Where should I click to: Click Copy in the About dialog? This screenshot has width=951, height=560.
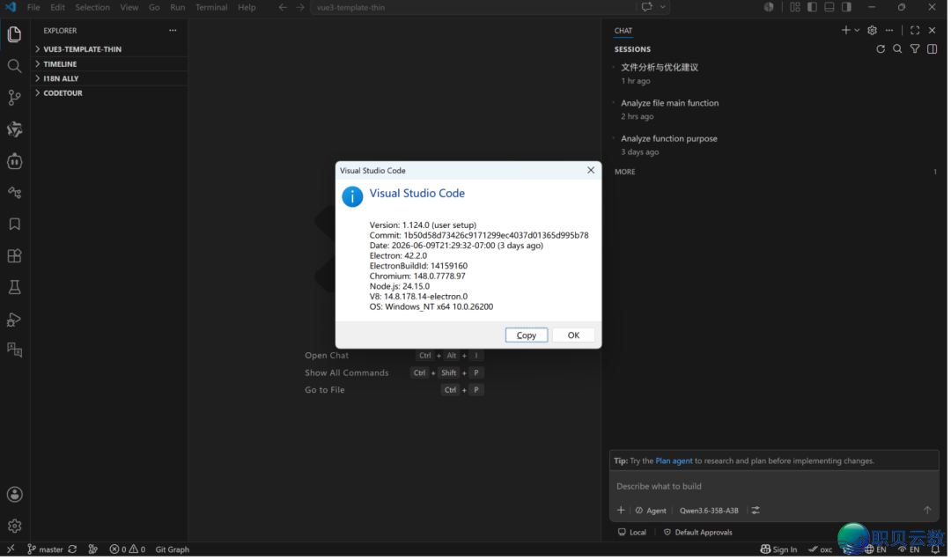[x=528, y=336]
